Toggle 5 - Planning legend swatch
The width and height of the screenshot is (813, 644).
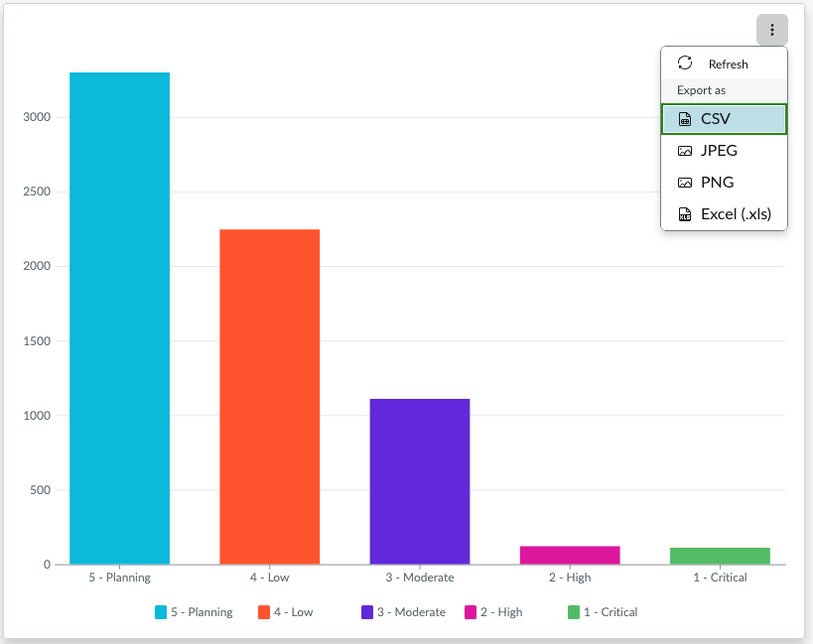(161, 612)
